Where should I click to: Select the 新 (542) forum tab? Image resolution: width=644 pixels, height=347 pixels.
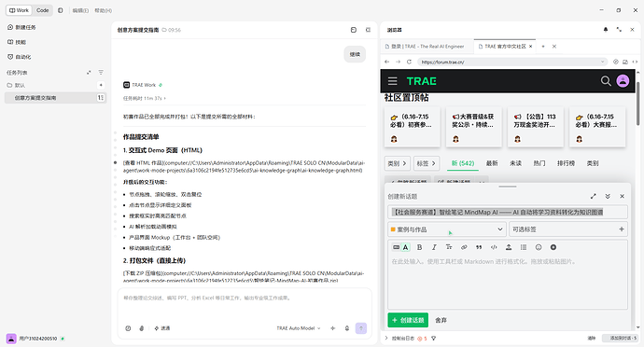(x=463, y=163)
